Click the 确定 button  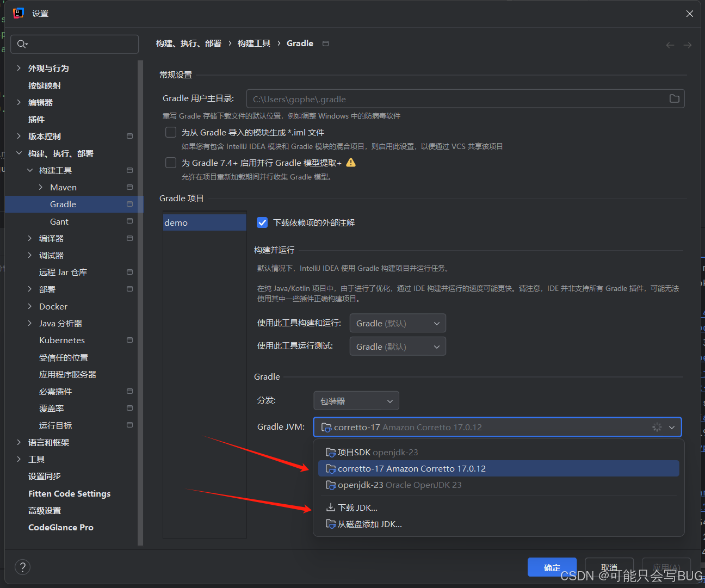tap(552, 567)
